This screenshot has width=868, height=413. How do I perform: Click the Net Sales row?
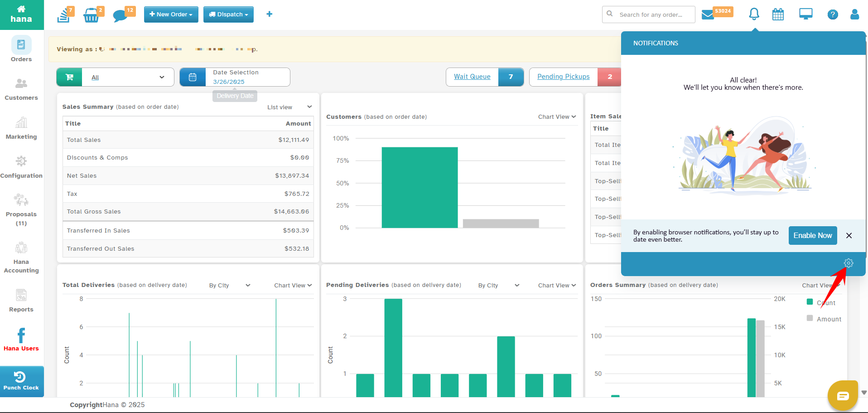click(188, 176)
